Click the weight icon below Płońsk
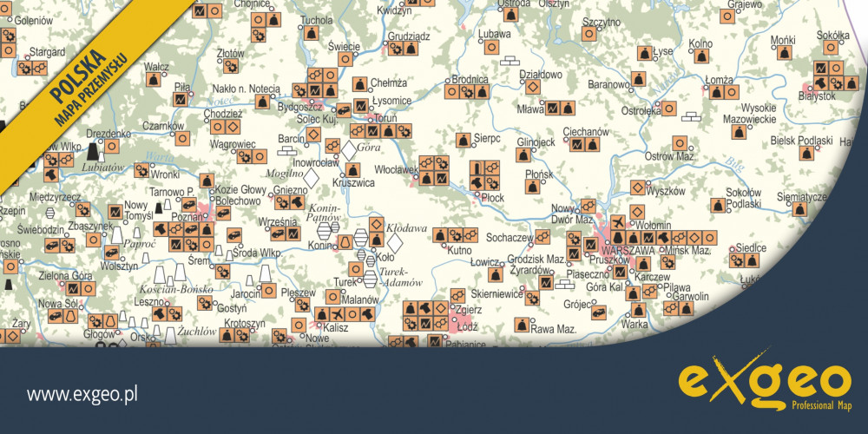Image resolution: width=868 pixels, height=434 pixels. (x=533, y=187)
